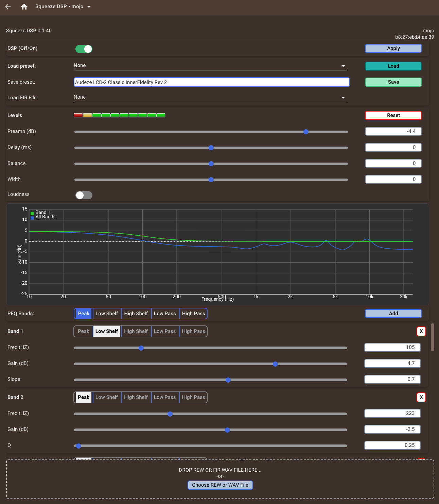Enable the Loudness toggle
439x504 pixels.
click(84, 195)
